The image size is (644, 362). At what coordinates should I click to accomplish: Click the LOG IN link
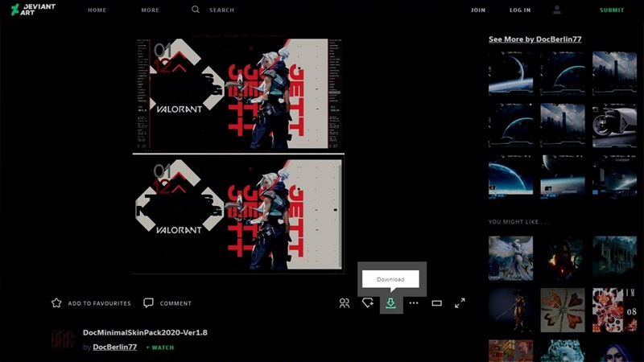pos(520,10)
